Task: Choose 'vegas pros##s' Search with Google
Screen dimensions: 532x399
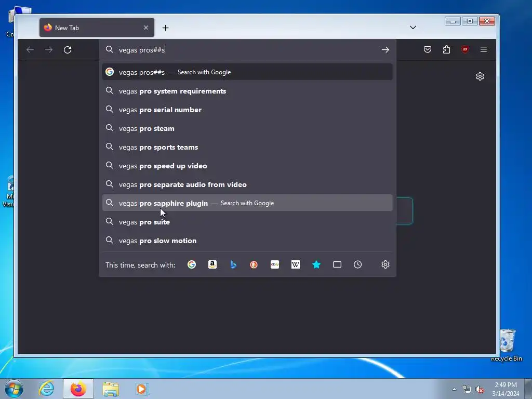Action: (x=247, y=72)
